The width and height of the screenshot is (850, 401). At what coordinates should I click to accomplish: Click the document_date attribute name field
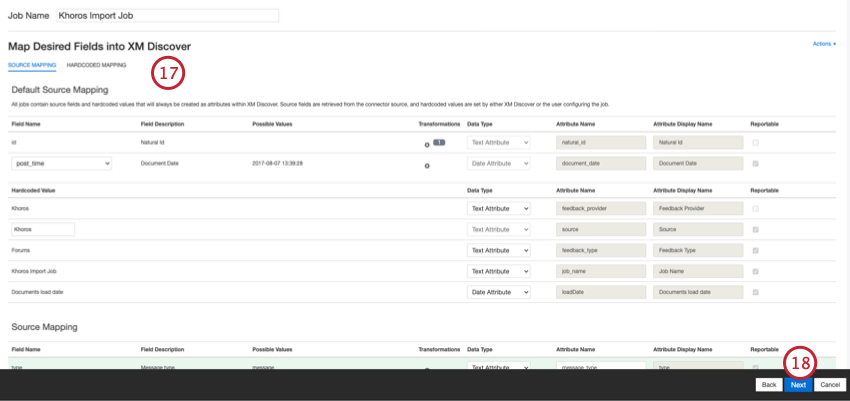pyautogui.click(x=601, y=163)
